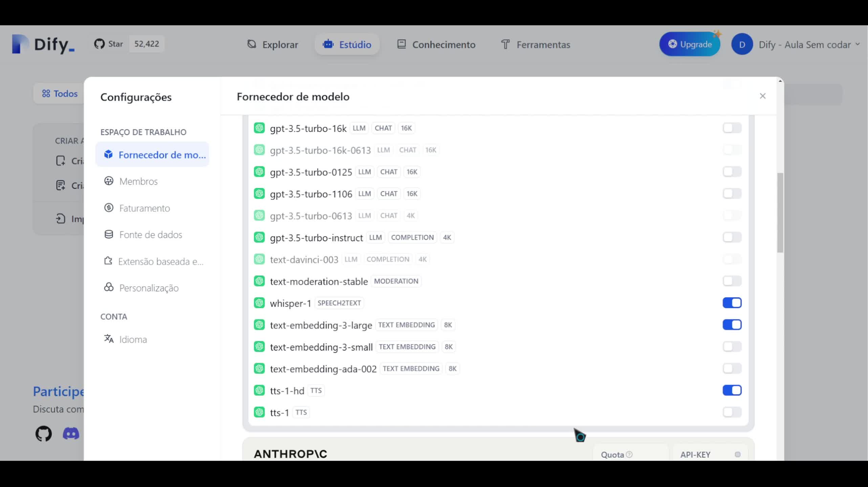Open the Discord icon at bottom left
The image size is (868, 487).
(71, 434)
